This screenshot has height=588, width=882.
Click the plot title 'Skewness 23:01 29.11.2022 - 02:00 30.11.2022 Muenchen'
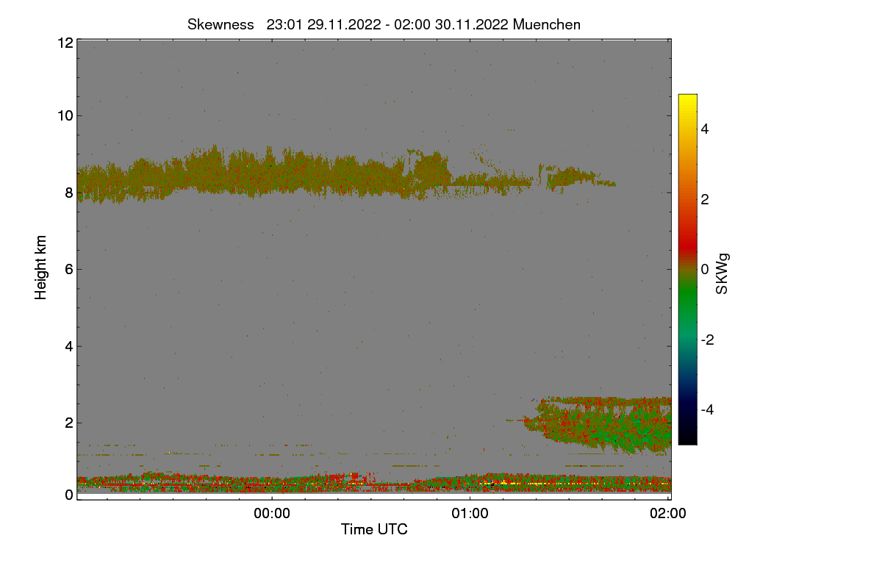[x=384, y=24]
